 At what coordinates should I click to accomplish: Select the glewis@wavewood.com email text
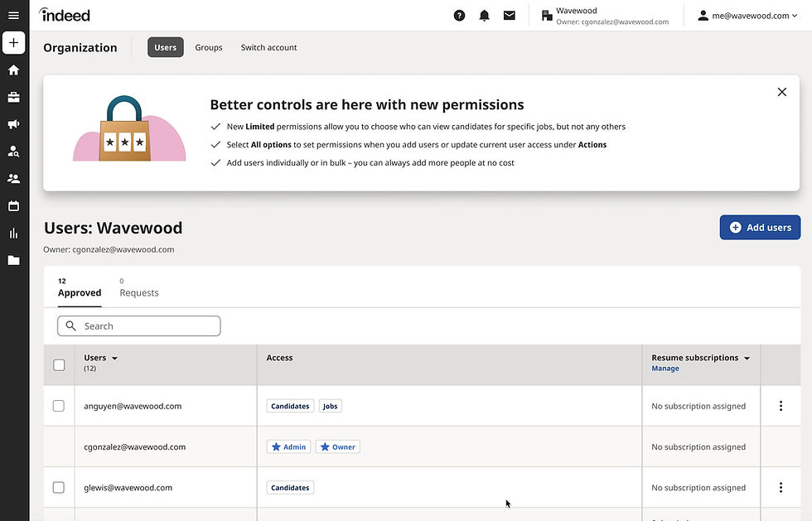point(128,487)
